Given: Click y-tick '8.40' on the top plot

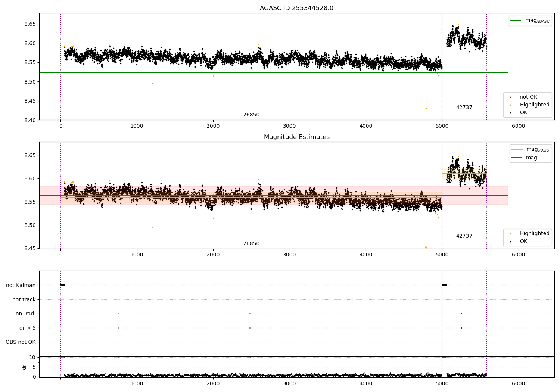Looking at the screenshot, I should click(x=30, y=120).
